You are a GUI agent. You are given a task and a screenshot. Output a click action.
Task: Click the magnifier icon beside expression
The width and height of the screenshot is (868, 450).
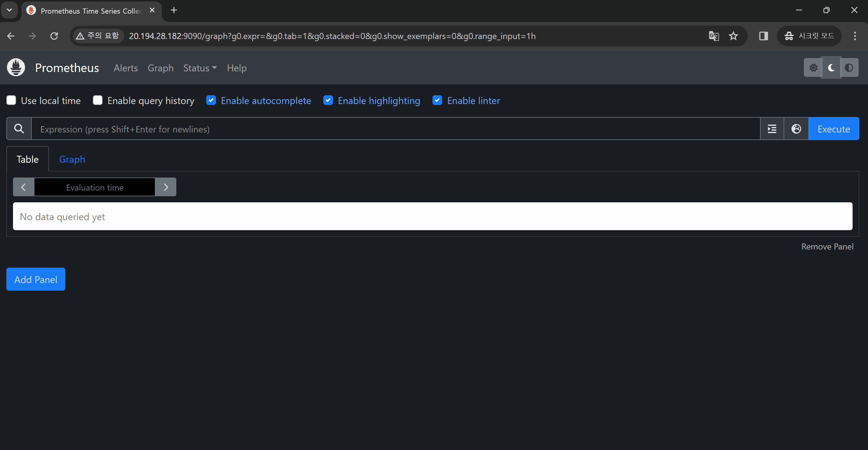point(19,129)
